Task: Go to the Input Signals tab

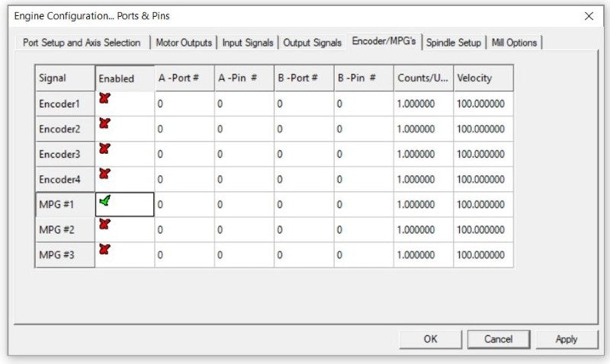Action: [x=248, y=43]
